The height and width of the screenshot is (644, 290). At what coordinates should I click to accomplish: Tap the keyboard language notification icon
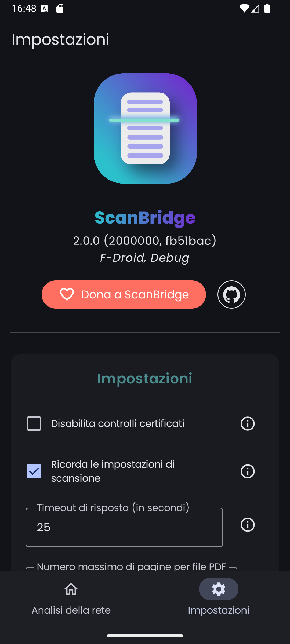pos(45,9)
